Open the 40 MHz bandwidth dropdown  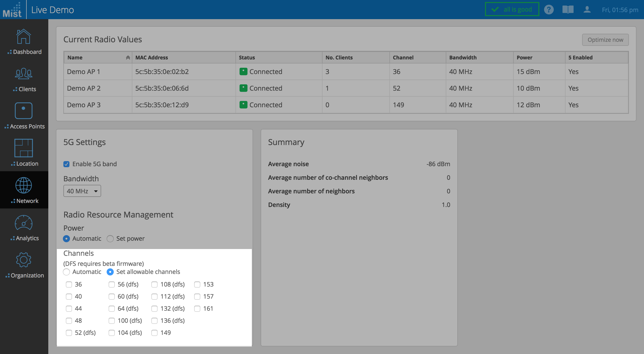tap(82, 191)
